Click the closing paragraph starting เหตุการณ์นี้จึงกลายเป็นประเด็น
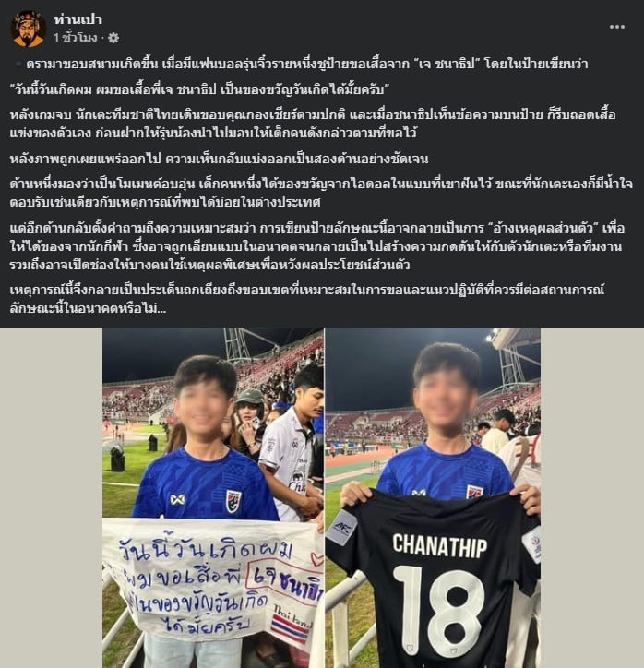 coord(307,299)
